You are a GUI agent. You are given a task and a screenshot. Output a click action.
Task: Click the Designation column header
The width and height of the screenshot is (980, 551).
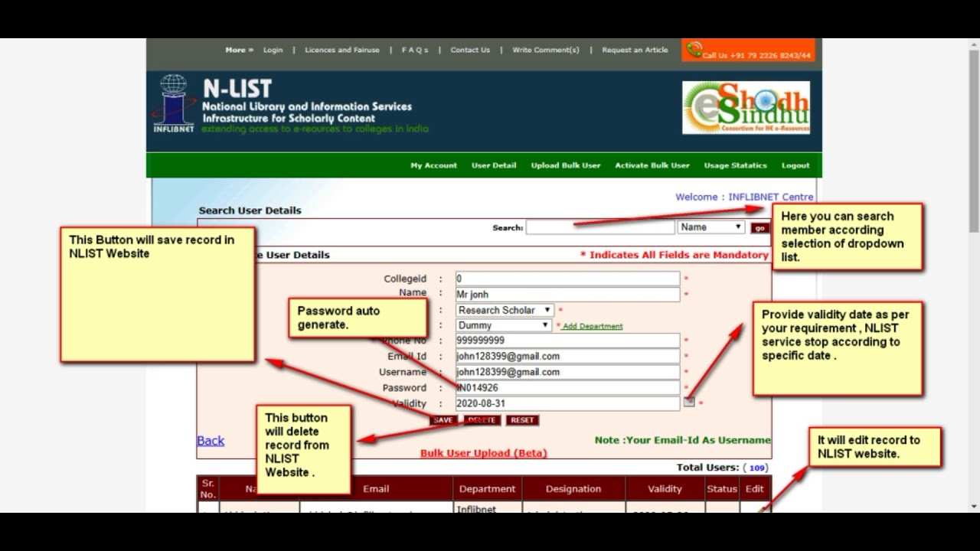tap(573, 489)
